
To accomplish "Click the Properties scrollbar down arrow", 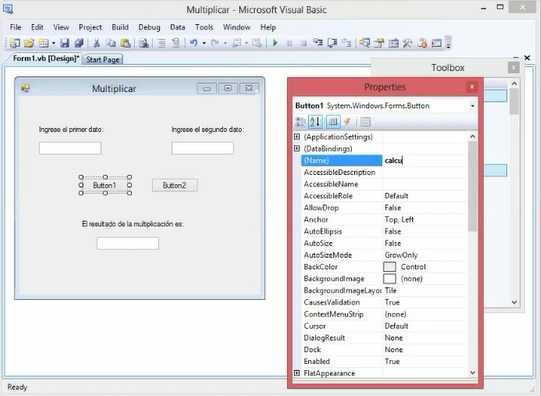I will (473, 373).
